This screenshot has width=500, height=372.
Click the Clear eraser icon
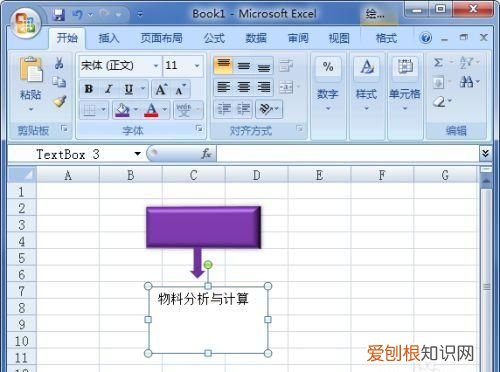440,101
